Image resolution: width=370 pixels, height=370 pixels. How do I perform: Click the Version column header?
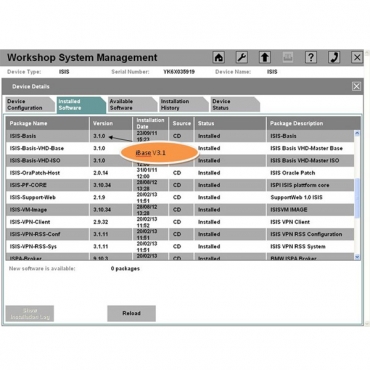pos(111,123)
